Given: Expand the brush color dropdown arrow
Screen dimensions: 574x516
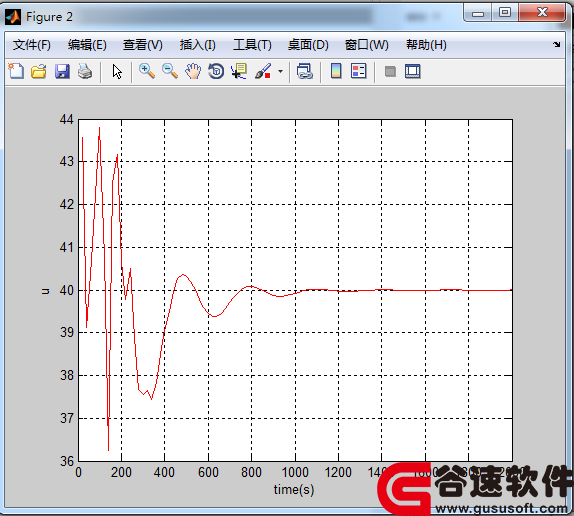Looking at the screenshot, I should [x=280, y=71].
